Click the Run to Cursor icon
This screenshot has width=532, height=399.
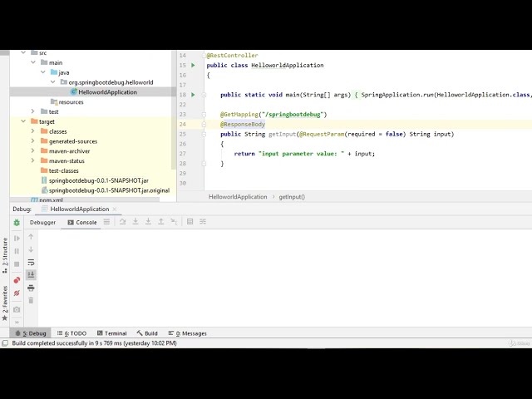(174, 222)
